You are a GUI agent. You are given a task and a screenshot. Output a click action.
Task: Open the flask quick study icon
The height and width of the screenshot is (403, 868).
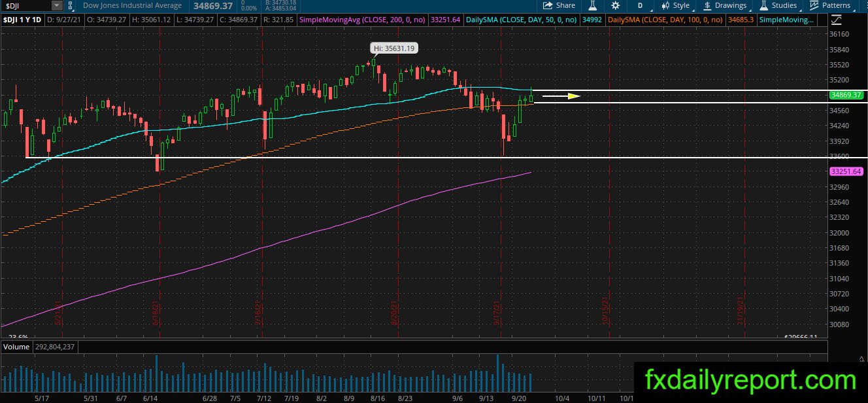[593, 5]
